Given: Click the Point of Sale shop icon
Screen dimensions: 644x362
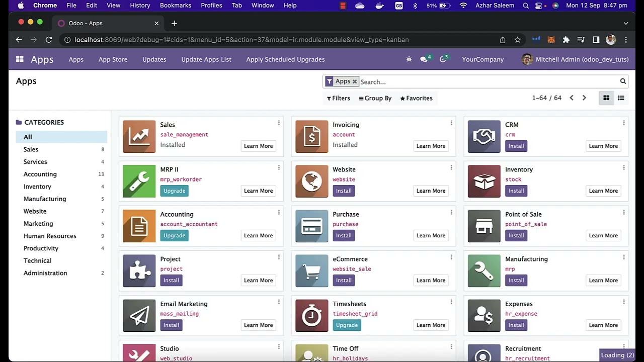Looking at the screenshot, I should [x=484, y=226].
